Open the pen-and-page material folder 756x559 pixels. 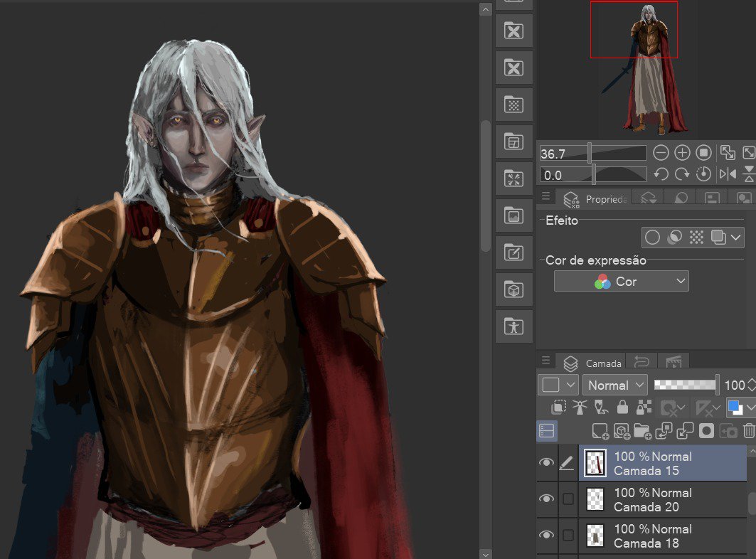[x=514, y=252]
